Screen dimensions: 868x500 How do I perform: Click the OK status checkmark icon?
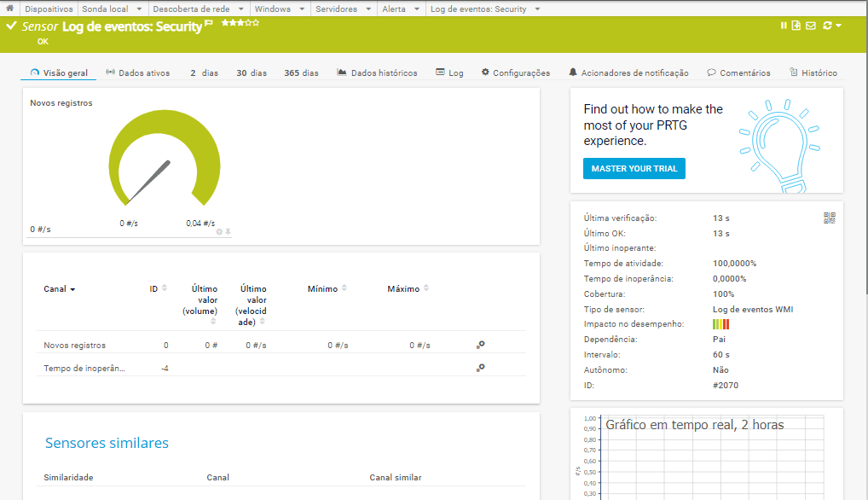(x=11, y=26)
